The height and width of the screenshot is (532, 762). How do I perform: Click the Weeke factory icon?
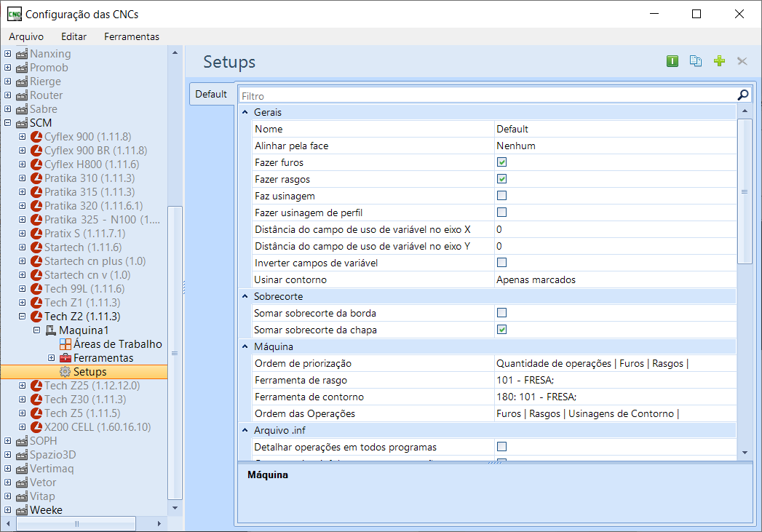tap(22, 510)
